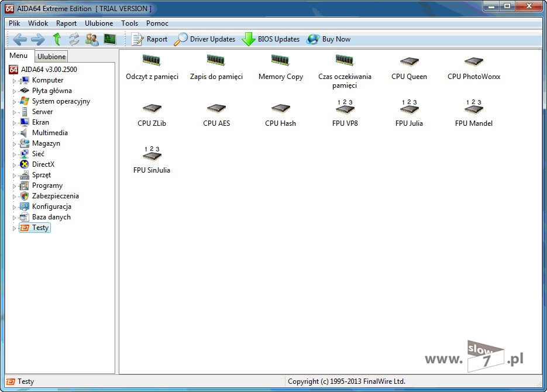547x392 pixels.
Task: Click the refresh toolbar icon
Action: 74,39
